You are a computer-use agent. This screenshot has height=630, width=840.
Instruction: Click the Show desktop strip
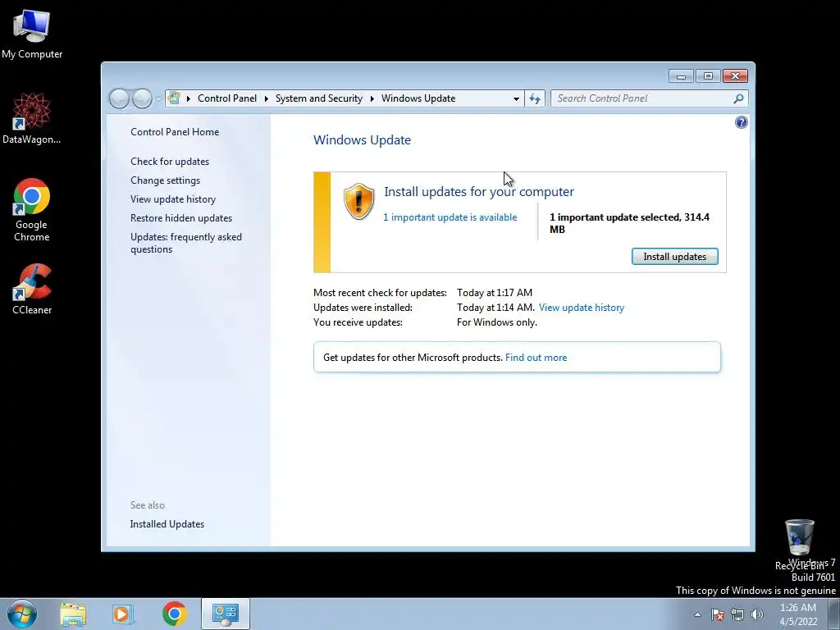(x=834, y=614)
